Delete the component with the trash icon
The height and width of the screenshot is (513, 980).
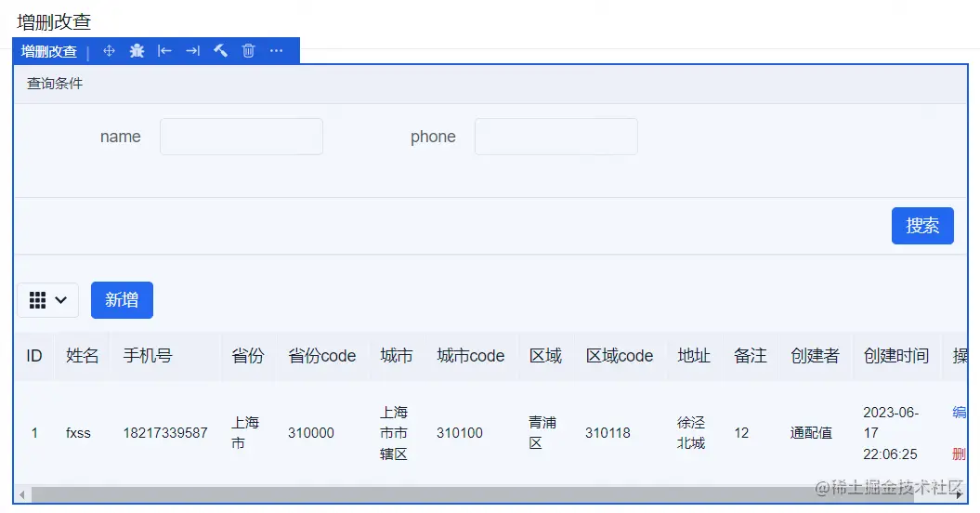[x=248, y=51]
